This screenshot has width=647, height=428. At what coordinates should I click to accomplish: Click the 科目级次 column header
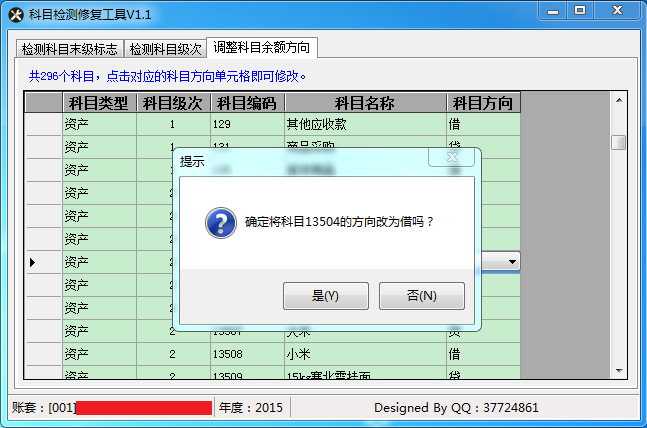pos(173,103)
